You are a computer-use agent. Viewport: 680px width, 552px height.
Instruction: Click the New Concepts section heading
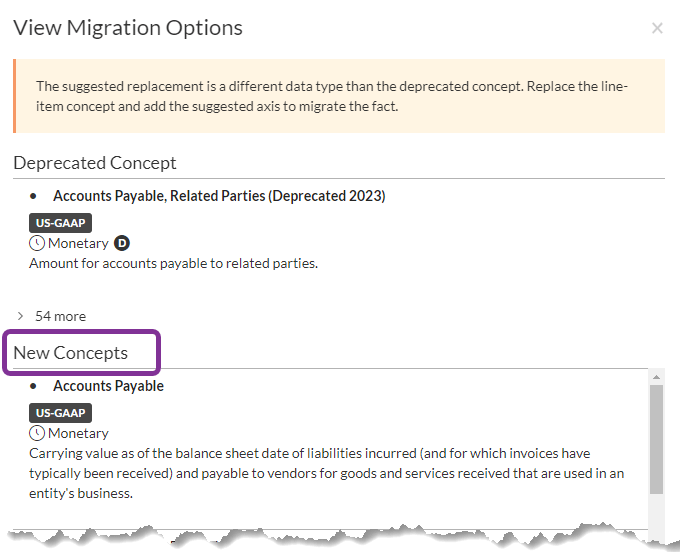point(71,353)
